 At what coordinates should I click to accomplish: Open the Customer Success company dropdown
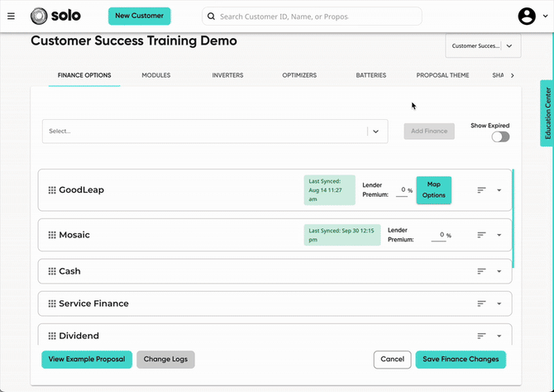tap(483, 46)
